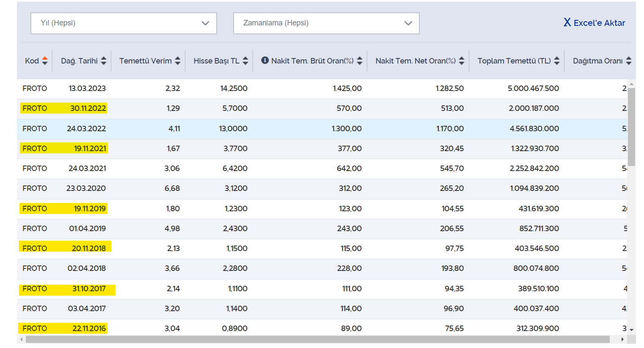
Task: Open the Zamanlama (Hepsi) dropdown
Action: (326, 23)
